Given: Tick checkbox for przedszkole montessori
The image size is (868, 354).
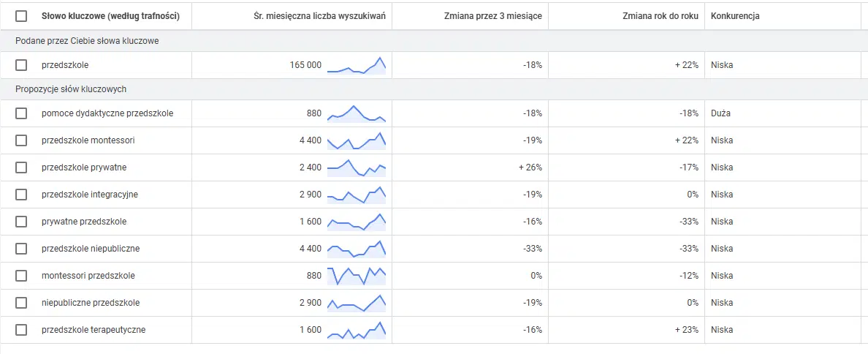Looking at the screenshot, I should (x=21, y=140).
